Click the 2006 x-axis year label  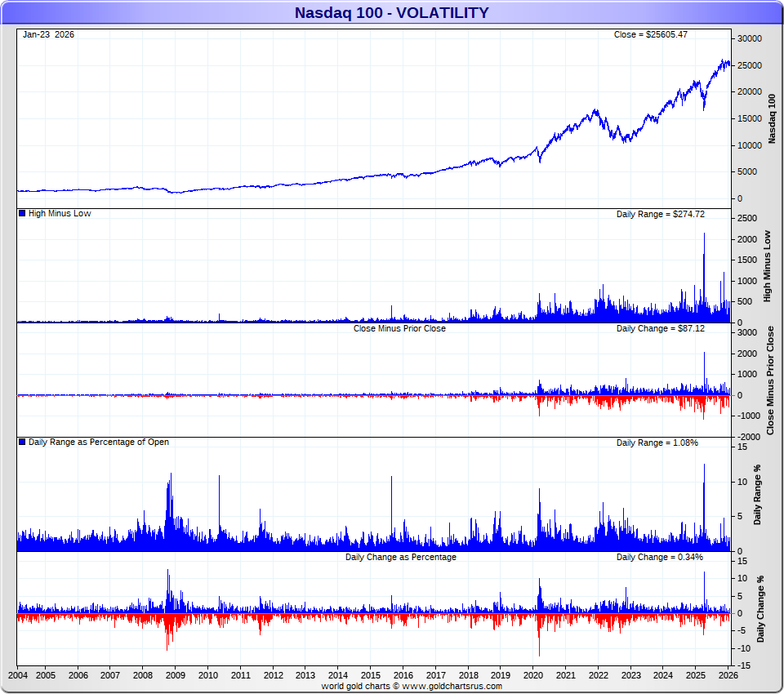78,675
